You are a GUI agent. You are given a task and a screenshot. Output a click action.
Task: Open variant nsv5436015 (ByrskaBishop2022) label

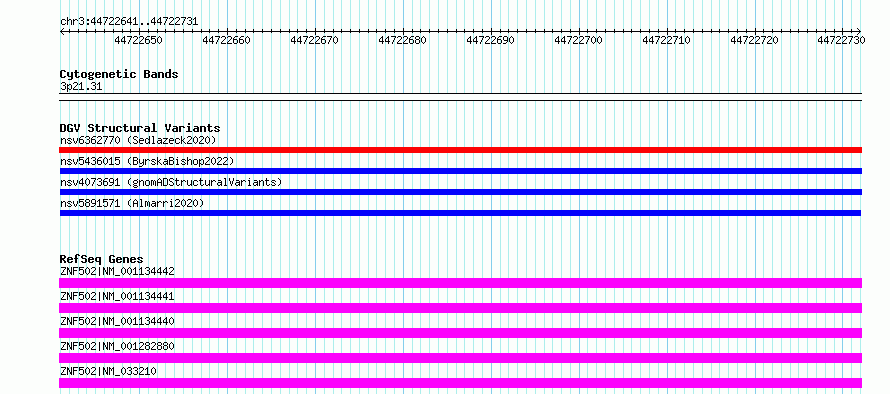(x=147, y=161)
